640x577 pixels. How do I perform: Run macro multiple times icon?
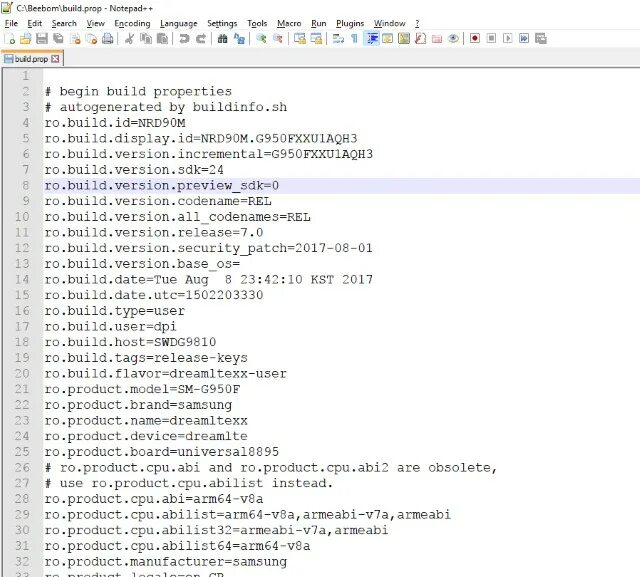[524, 39]
